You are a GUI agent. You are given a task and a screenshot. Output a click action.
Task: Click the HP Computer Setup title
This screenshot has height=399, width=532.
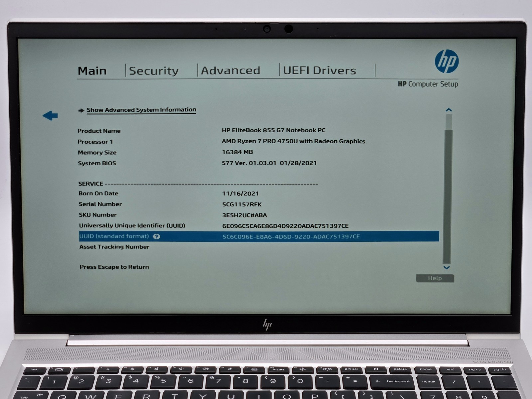[428, 84]
